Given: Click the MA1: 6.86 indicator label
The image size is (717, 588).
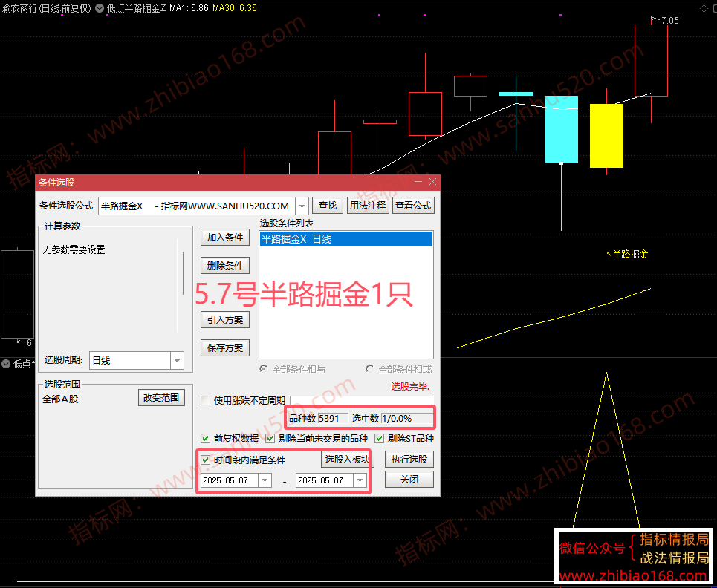Looking at the screenshot, I should click(x=189, y=8).
